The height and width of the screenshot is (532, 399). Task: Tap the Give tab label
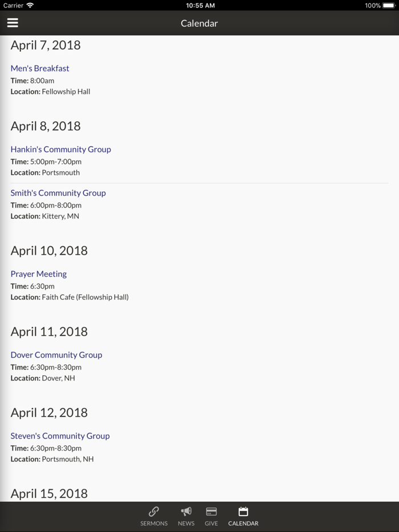coord(211,523)
